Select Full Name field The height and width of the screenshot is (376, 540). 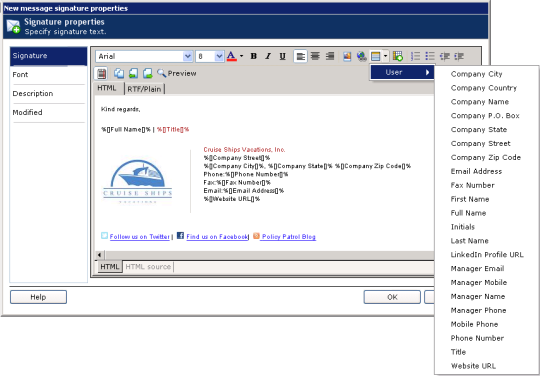468,213
